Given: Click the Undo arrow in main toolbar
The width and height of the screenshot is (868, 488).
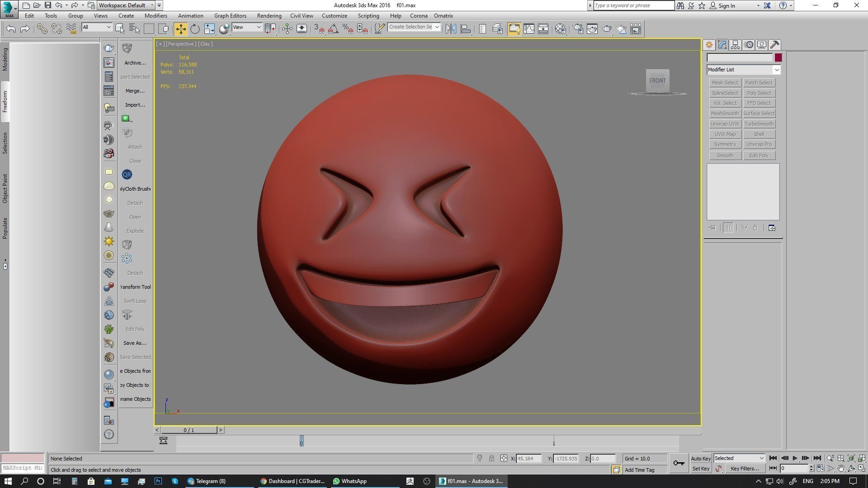Looking at the screenshot, I should pyautogui.click(x=10, y=29).
